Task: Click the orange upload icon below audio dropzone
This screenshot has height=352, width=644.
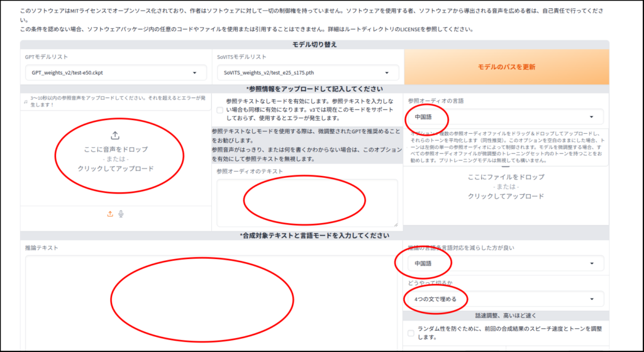Action: (110, 214)
